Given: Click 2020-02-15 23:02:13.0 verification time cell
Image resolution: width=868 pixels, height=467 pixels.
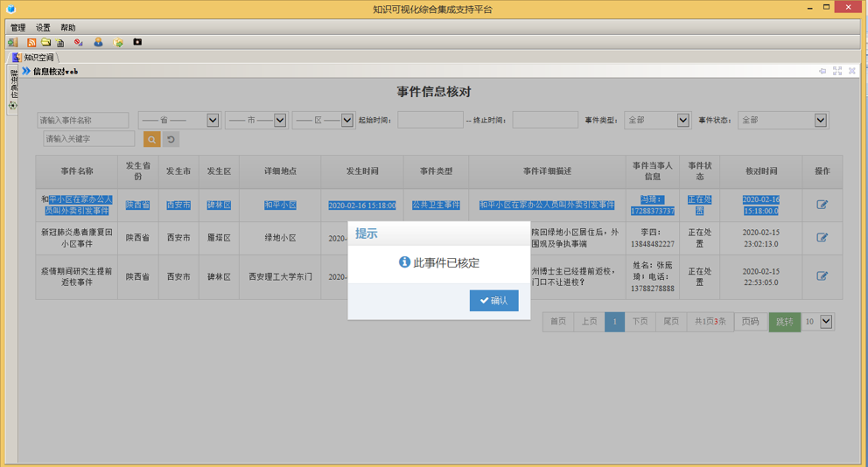Looking at the screenshot, I should [x=761, y=238].
